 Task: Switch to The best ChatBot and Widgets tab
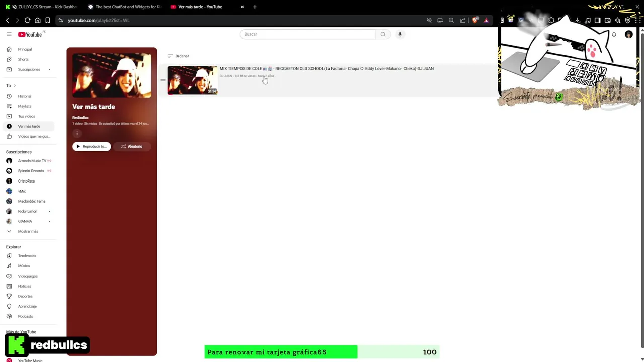click(x=124, y=7)
